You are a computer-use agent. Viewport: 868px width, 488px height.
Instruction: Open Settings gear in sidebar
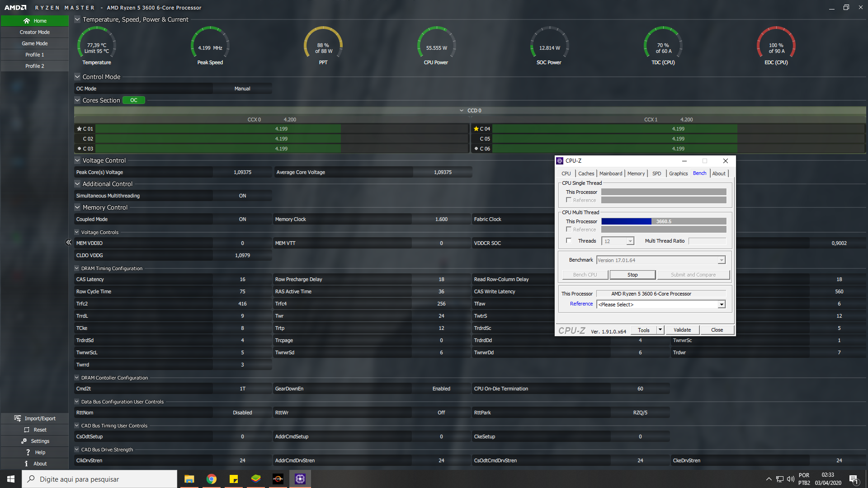[x=24, y=441]
